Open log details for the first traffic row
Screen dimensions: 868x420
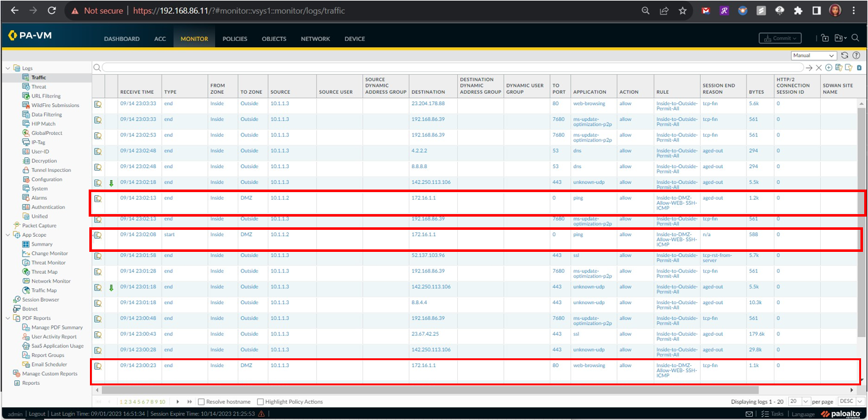pos(97,103)
